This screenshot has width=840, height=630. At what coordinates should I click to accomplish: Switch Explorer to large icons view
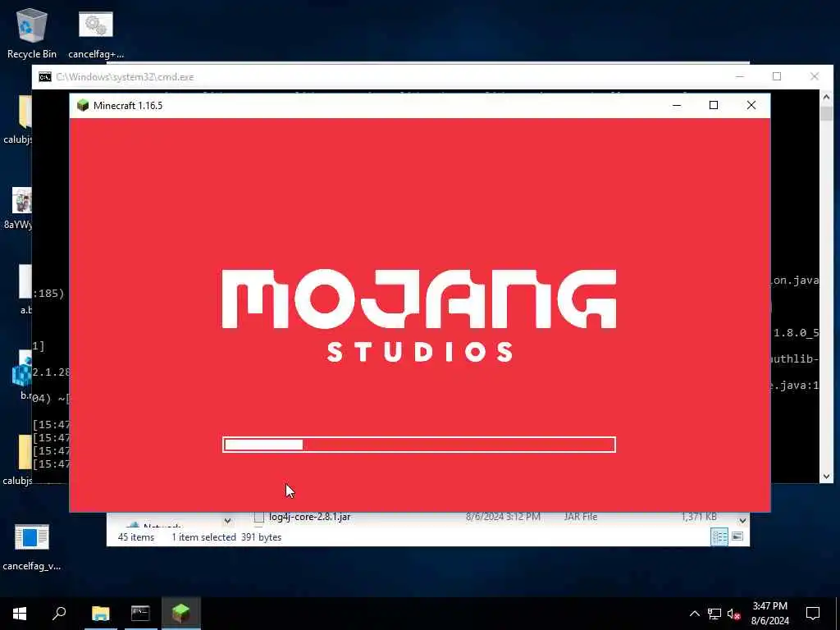click(737, 536)
